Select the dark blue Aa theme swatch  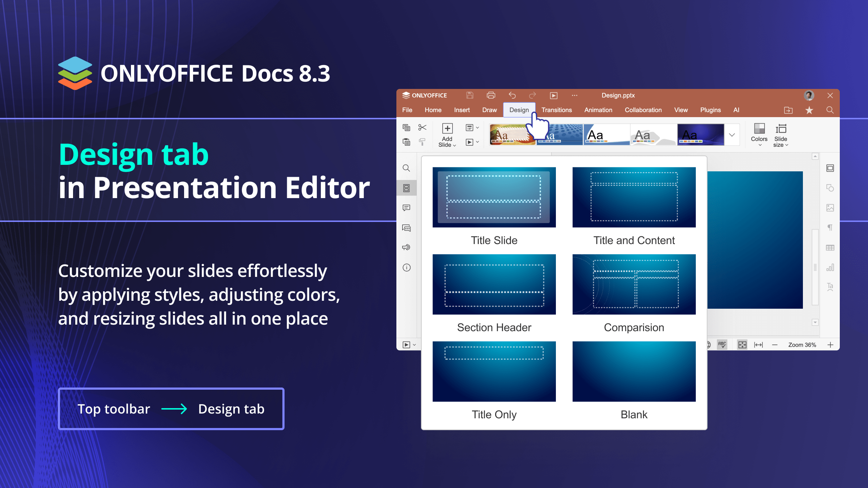(701, 135)
